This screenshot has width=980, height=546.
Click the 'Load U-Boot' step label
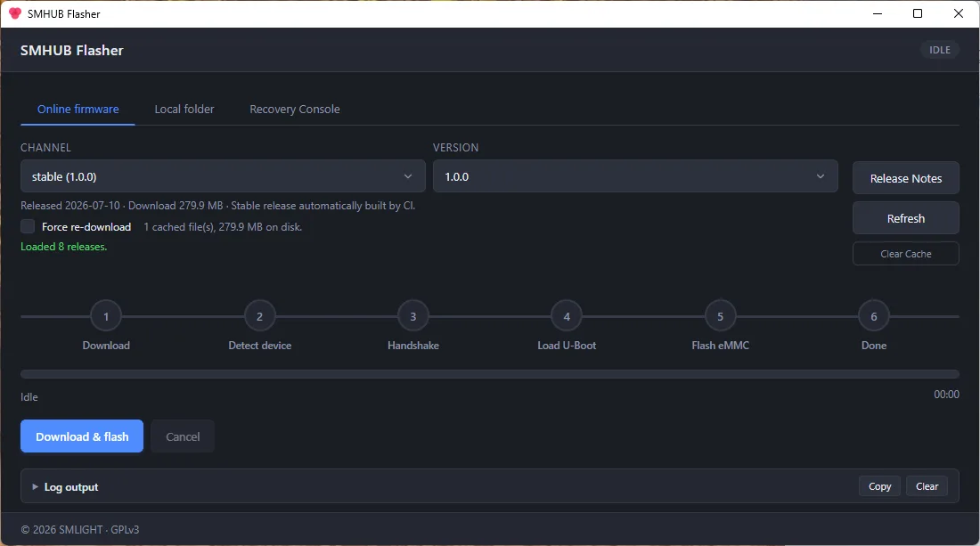(x=567, y=346)
